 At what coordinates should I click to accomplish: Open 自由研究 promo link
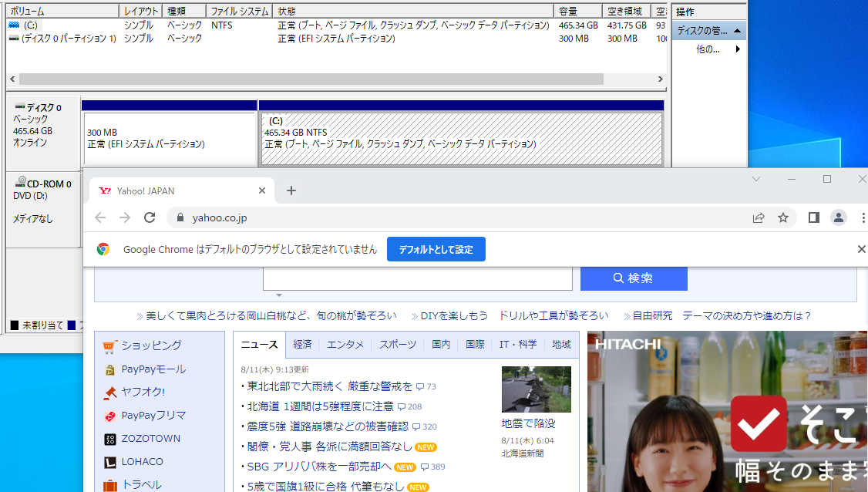point(722,316)
